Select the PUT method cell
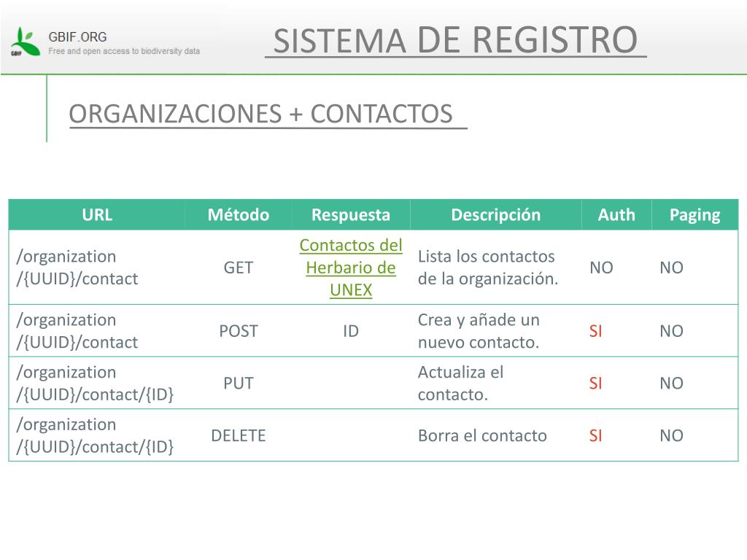 pyautogui.click(x=239, y=384)
